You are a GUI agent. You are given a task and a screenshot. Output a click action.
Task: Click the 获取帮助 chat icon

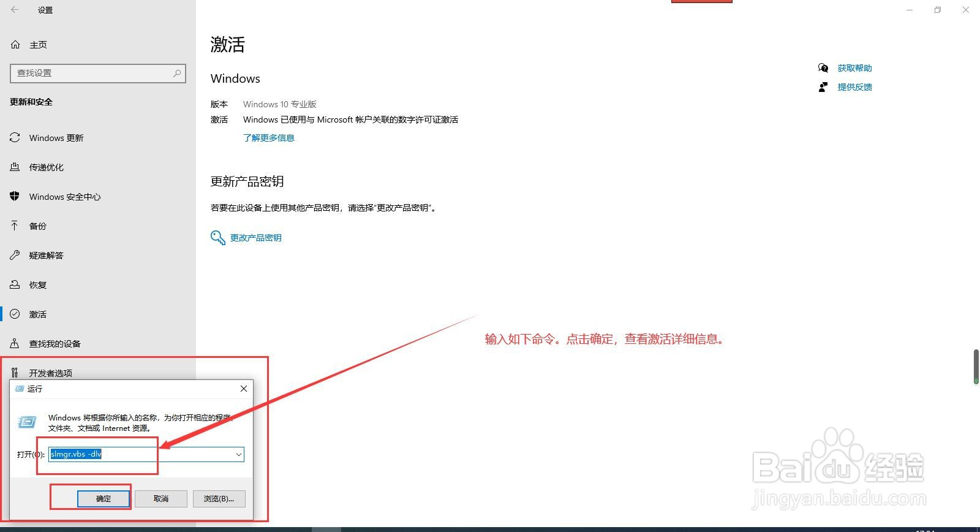(823, 68)
